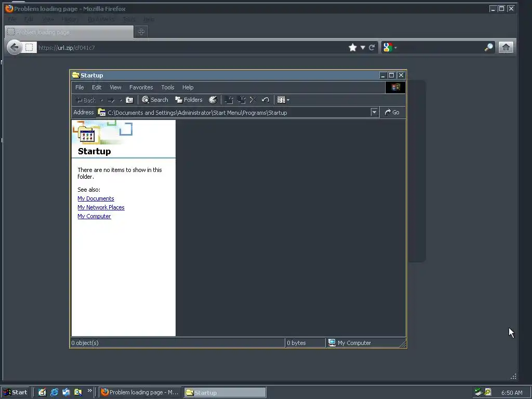Image resolution: width=532 pixels, height=399 pixels.
Task: Open the Firefox URL history dropdown arrow
Action: (363, 47)
